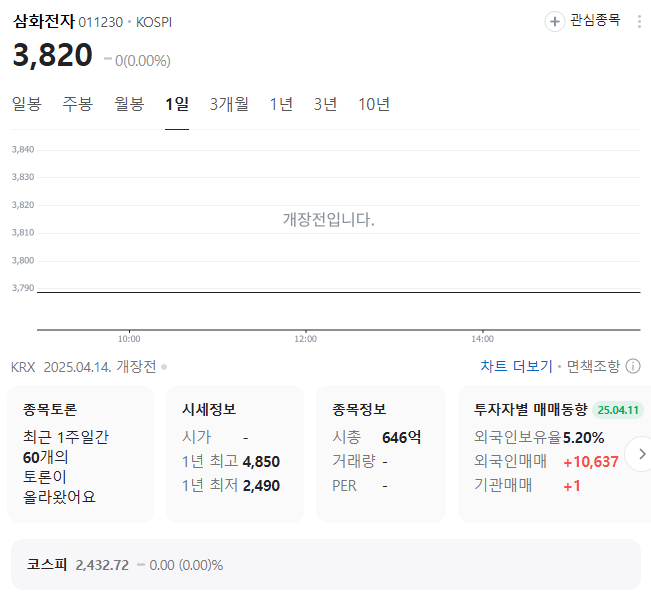Click the 관심종목 label

click(x=595, y=20)
